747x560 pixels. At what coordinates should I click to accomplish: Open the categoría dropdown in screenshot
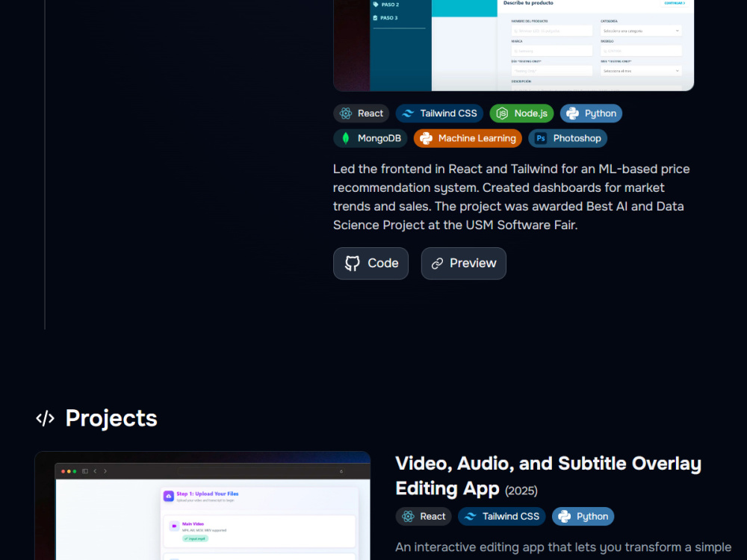(641, 31)
